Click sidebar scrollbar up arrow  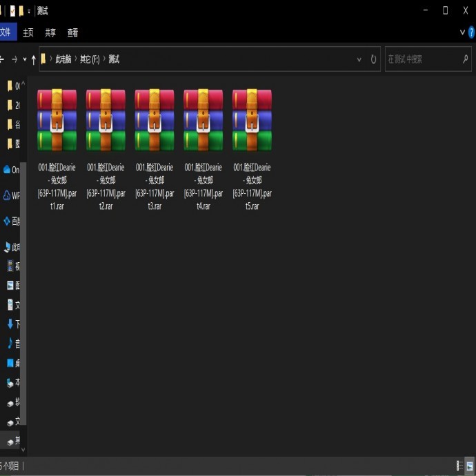click(23, 83)
